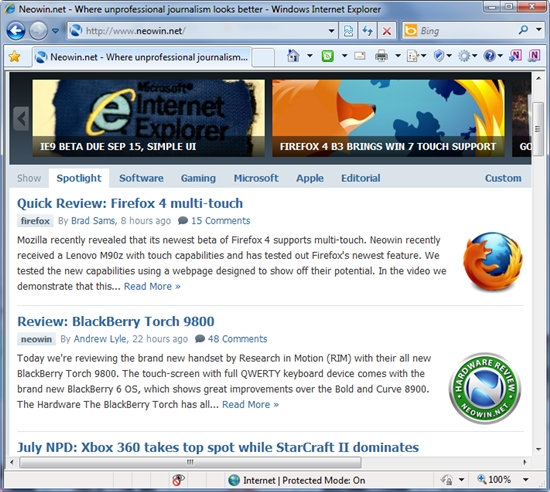Click the carousel previous arrow button
The height and width of the screenshot is (492, 550).
21,119
